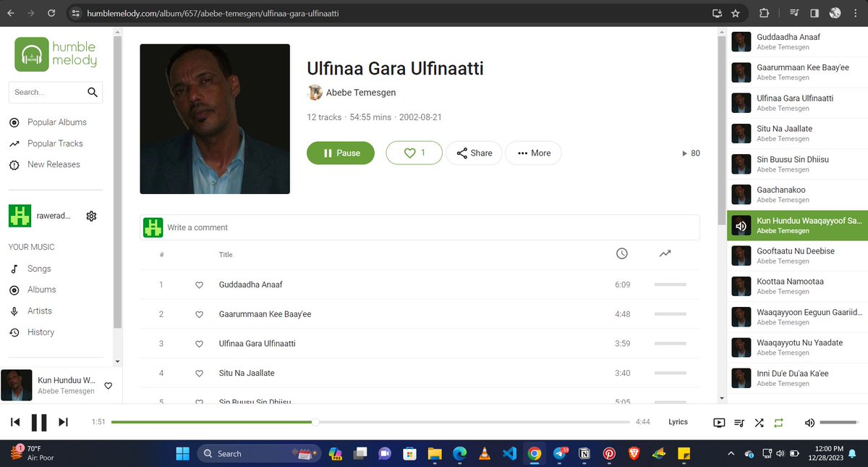Open the queue list icon

click(739, 422)
